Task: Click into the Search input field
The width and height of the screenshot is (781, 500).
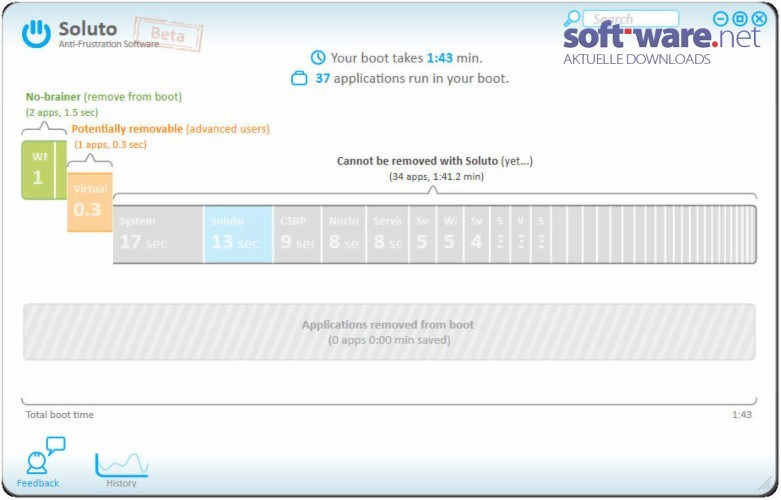Action: pos(631,18)
